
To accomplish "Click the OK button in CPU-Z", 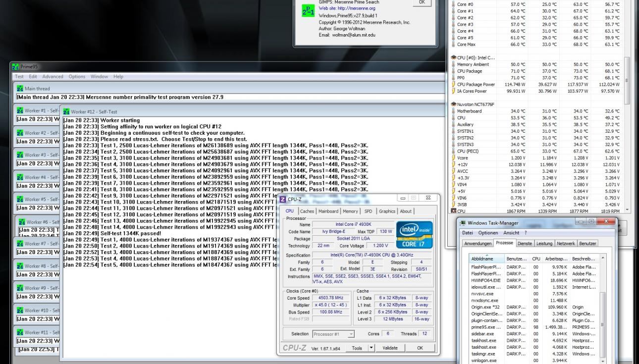I will coord(420,348).
